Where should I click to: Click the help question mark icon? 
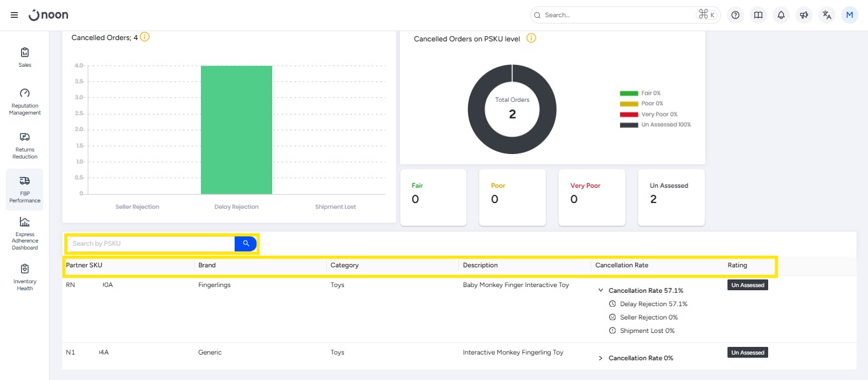coord(735,15)
